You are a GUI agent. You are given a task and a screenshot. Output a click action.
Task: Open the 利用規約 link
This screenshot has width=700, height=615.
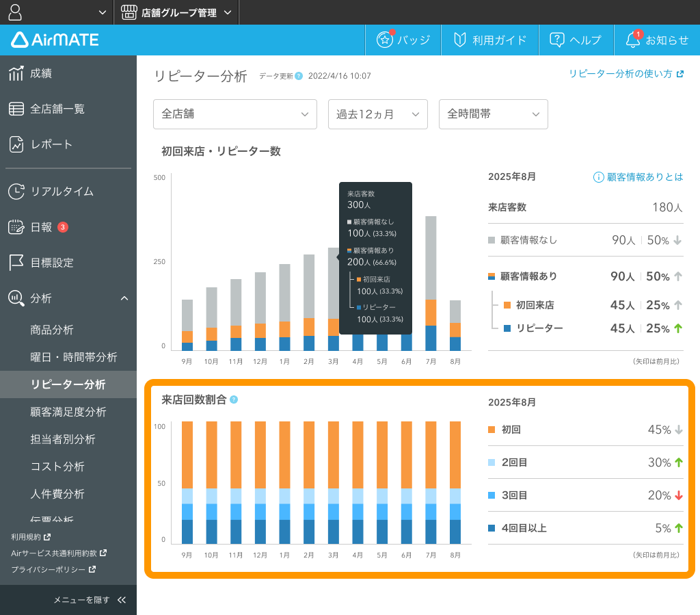(x=31, y=537)
